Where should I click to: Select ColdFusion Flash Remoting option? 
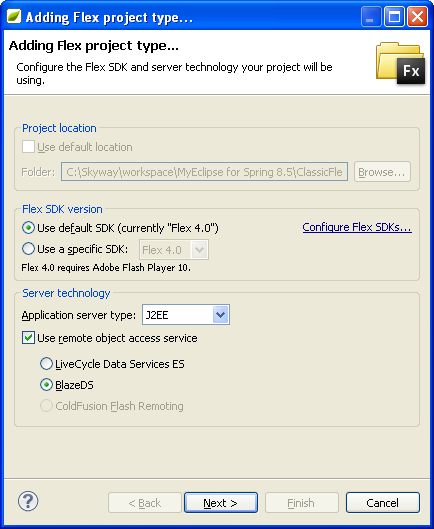tap(46, 406)
